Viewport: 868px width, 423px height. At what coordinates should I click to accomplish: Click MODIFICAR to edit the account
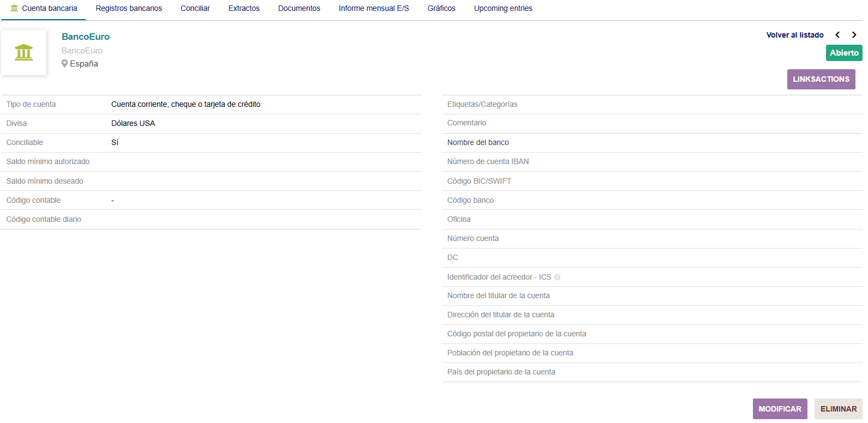(780, 409)
